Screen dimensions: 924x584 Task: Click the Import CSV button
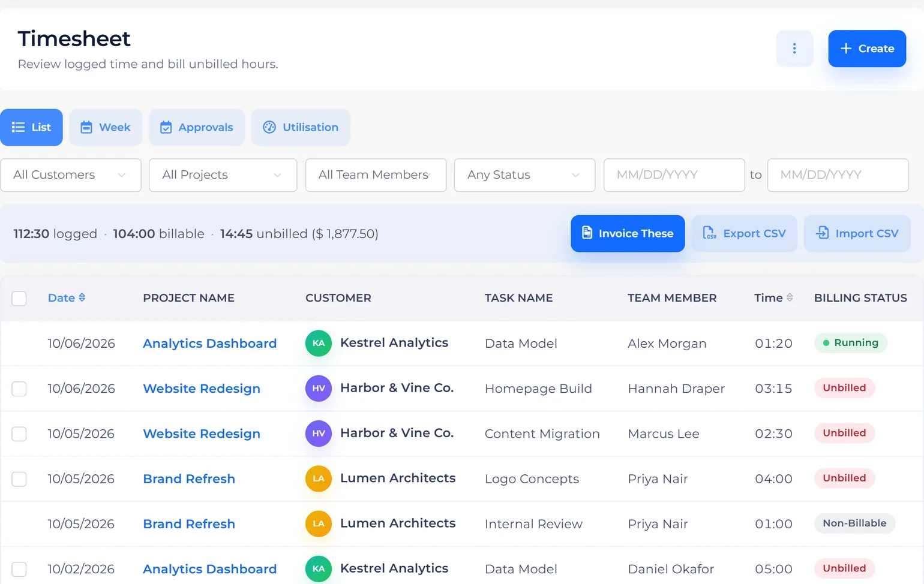tap(857, 233)
